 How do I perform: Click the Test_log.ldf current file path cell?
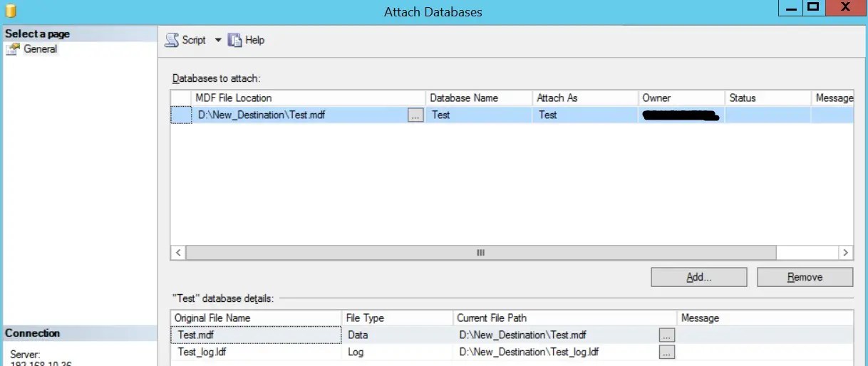pyautogui.click(x=556, y=352)
